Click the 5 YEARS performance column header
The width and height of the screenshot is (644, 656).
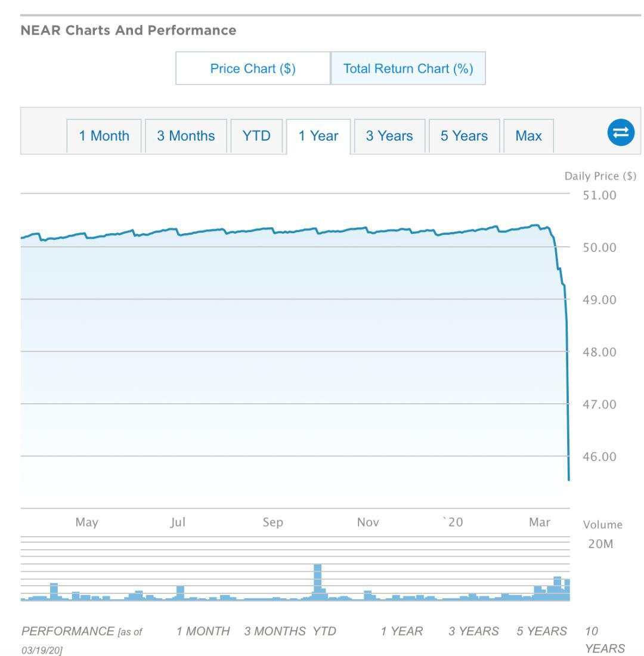point(541,631)
